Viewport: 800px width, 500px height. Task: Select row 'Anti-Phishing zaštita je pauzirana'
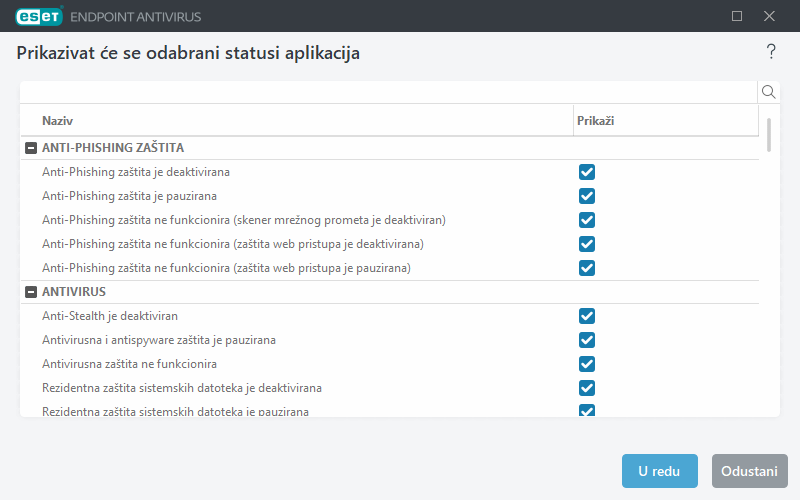tap(390, 196)
